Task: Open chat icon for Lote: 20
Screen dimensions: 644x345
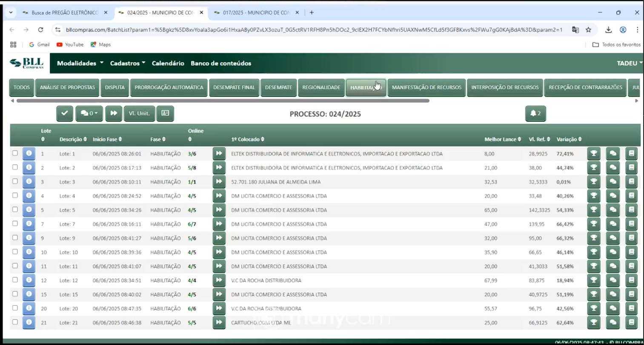Action: pos(613,308)
